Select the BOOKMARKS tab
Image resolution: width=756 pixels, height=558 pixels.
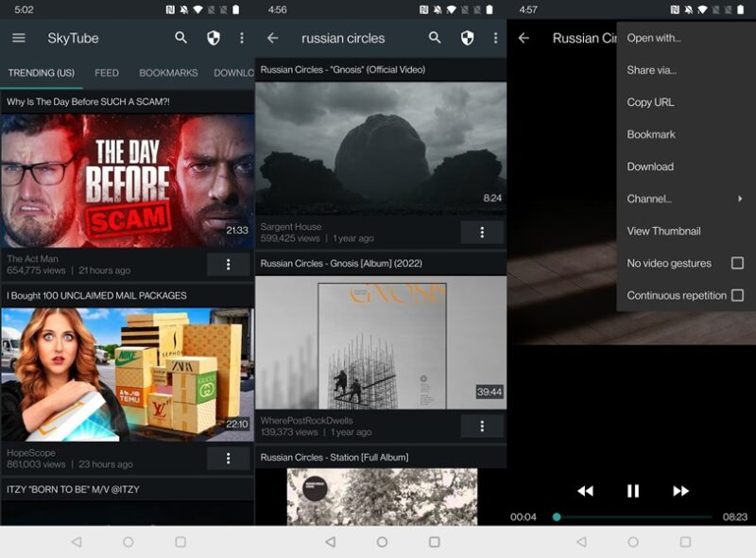[168, 73]
